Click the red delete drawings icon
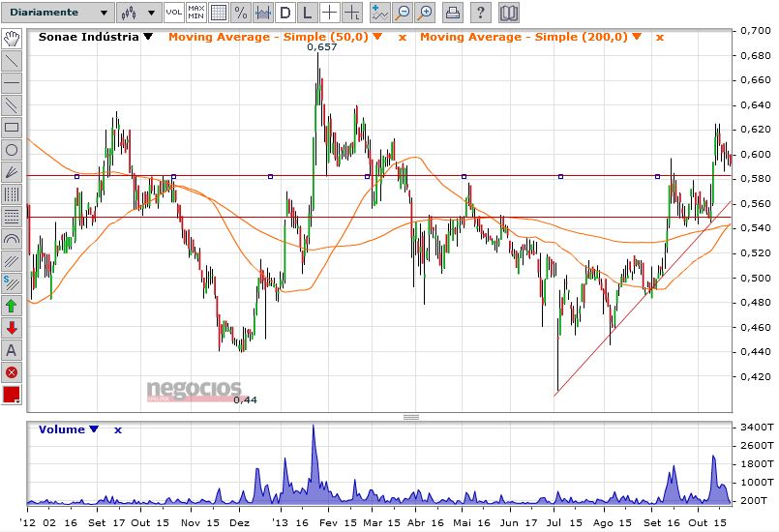 pos(12,372)
